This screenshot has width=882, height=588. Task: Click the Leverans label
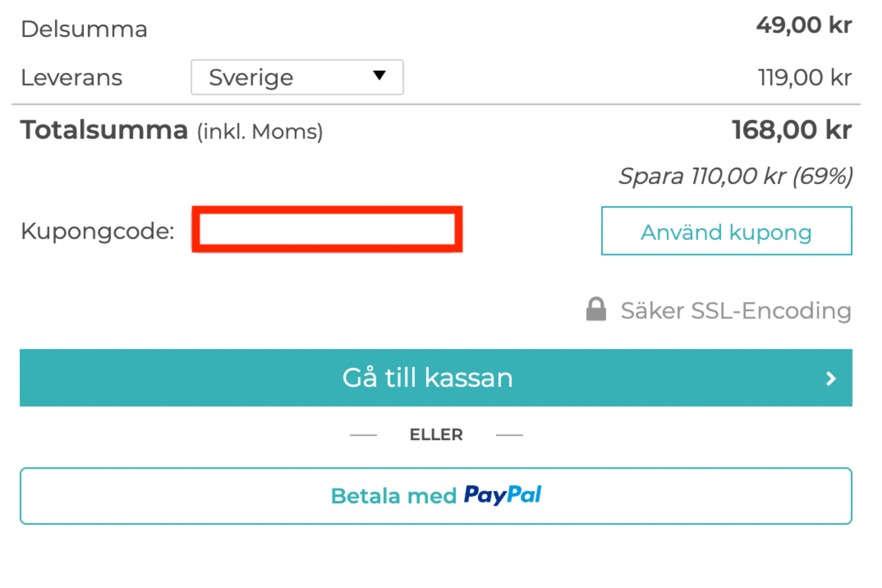coord(72,77)
